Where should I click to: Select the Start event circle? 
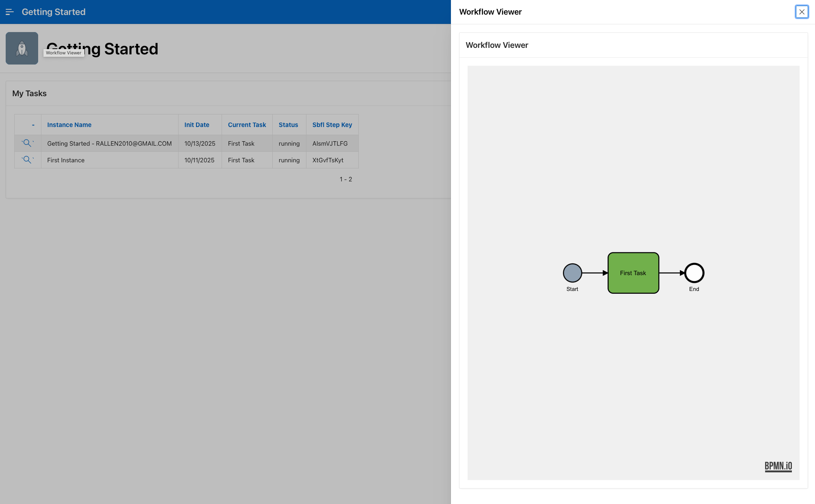[x=572, y=273]
